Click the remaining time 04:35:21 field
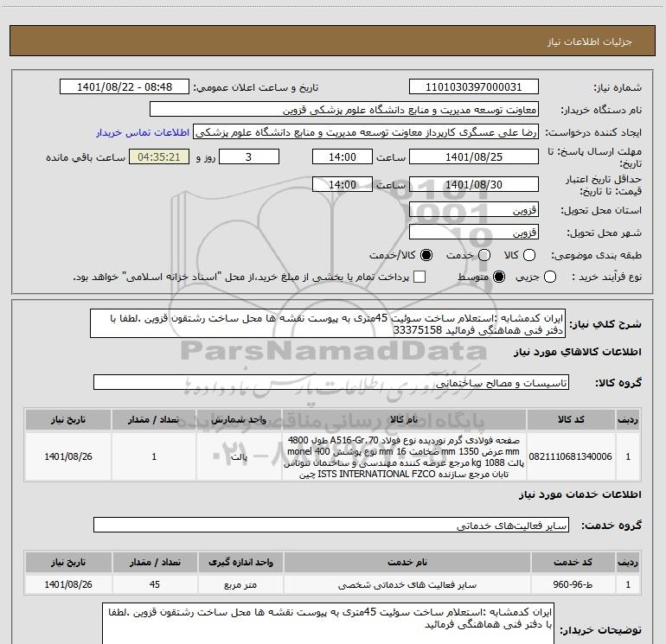This screenshot has width=666, height=644. pyautogui.click(x=159, y=156)
